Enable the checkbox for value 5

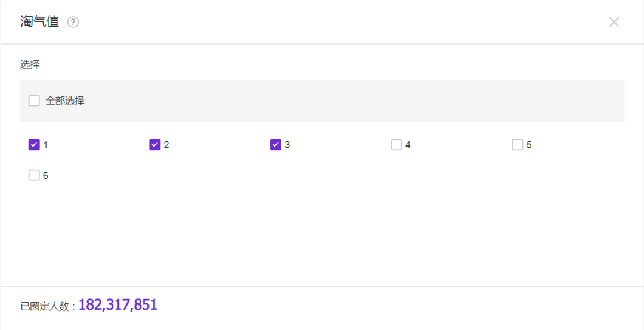tap(518, 145)
